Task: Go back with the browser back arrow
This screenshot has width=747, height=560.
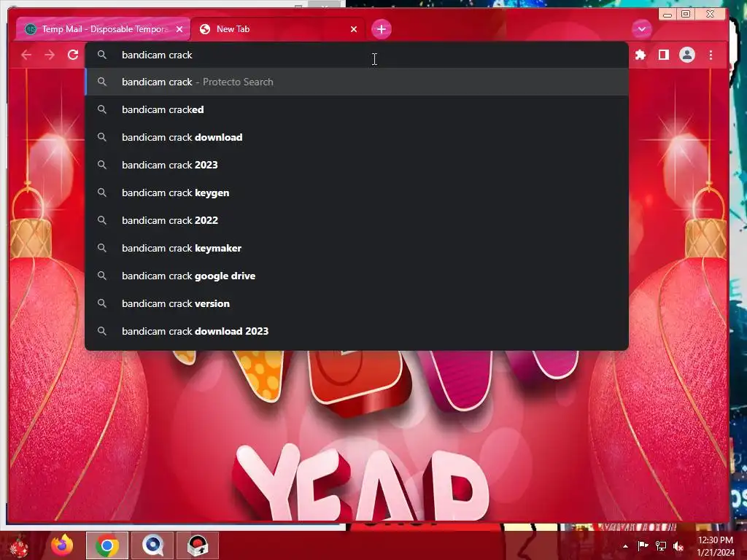Action: (26, 55)
